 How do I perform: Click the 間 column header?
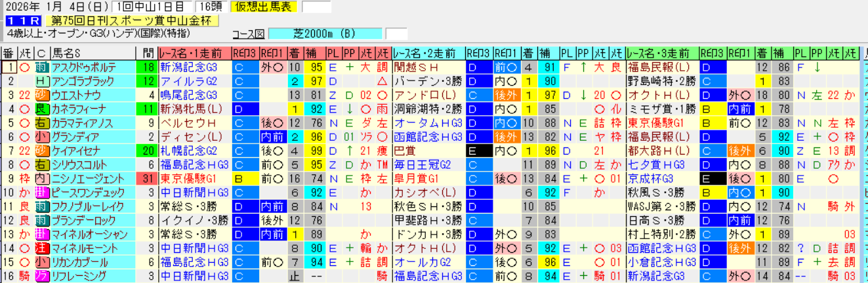147,54
